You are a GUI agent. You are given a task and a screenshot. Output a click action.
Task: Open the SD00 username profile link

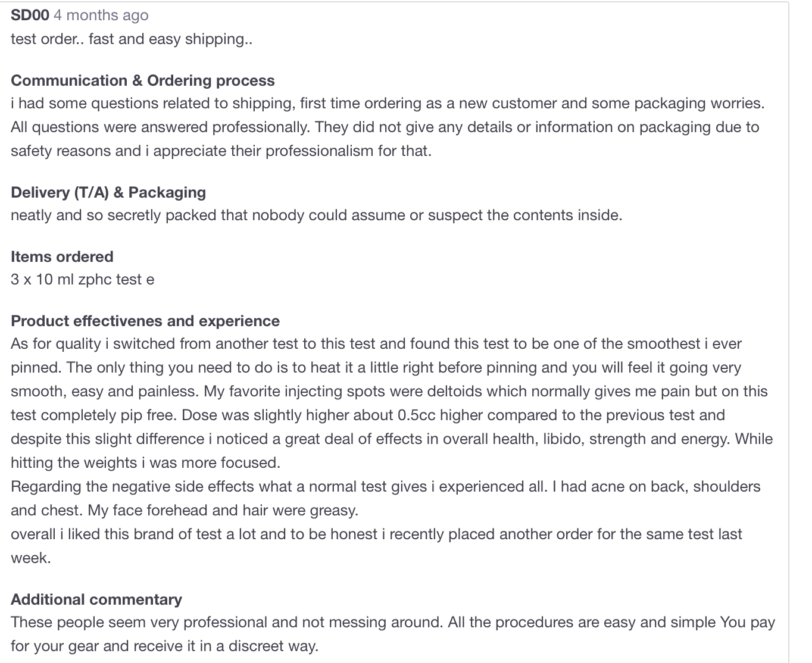(30, 15)
